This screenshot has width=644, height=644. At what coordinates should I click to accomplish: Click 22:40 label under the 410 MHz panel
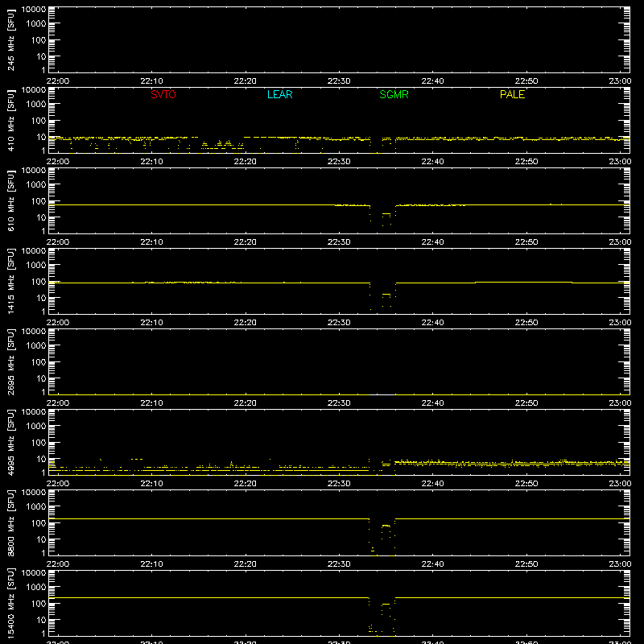coord(432,162)
